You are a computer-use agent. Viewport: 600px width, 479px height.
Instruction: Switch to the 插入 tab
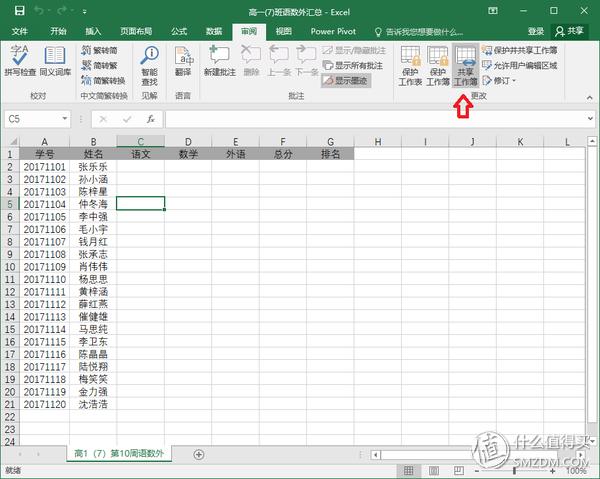pyautogui.click(x=93, y=31)
